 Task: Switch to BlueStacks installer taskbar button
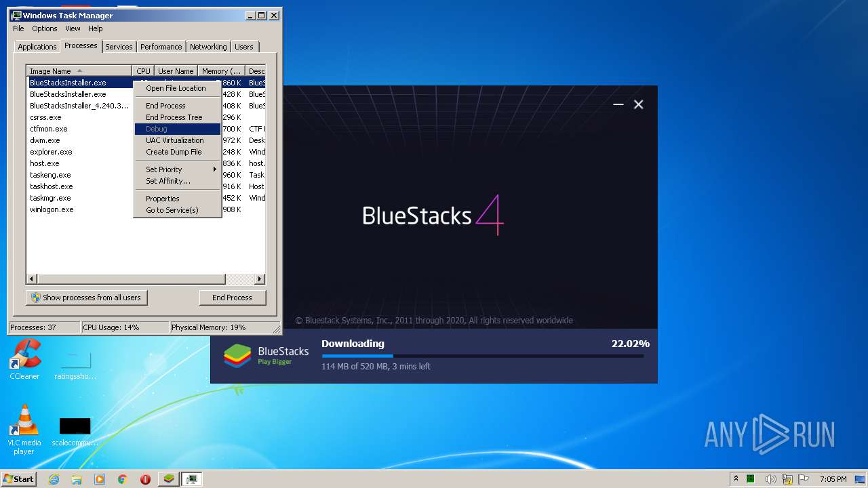pyautogui.click(x=169, y=479)
